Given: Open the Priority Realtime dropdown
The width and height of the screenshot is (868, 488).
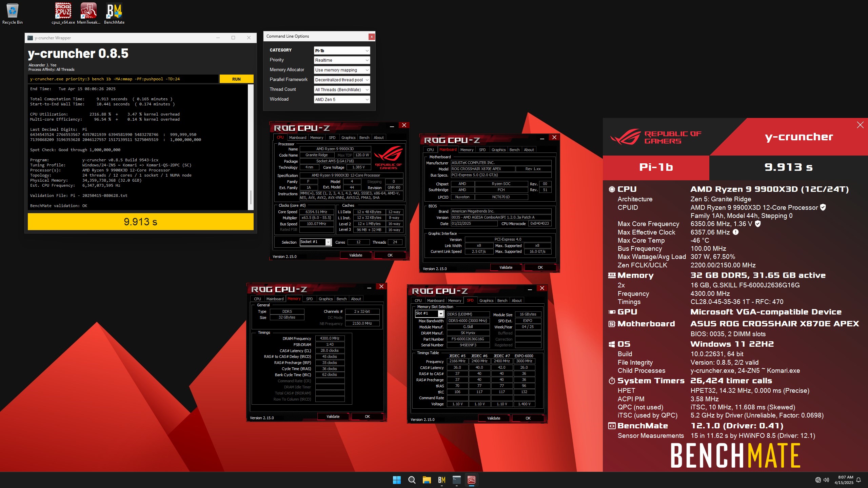Looking at the screenshot, I should pyautogui.click(x=342, y=60).
